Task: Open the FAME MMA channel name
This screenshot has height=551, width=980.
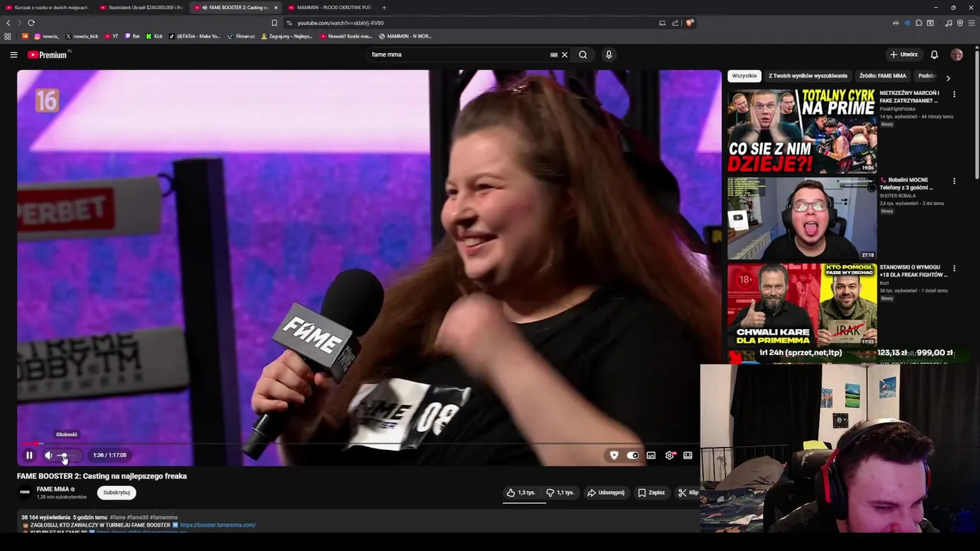Action: (x=53, y=489)
